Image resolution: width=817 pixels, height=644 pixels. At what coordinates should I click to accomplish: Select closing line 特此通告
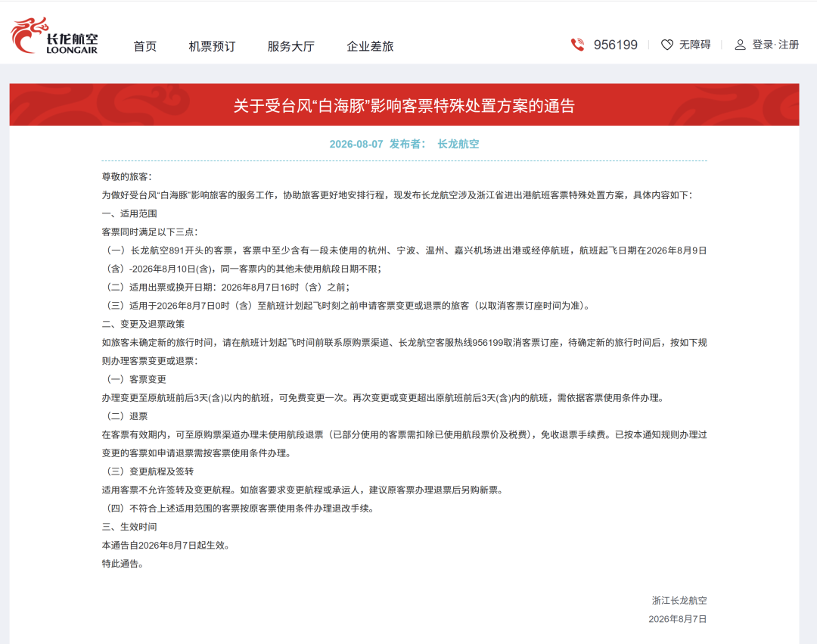(123, 564)
